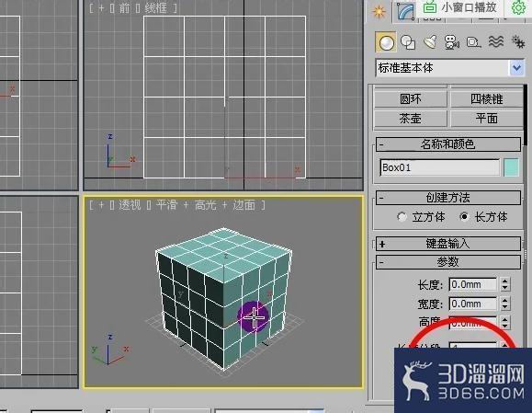Click the 圆环 primitive button
The width and height of the screenshot is (532, 413).
(411, 99)
